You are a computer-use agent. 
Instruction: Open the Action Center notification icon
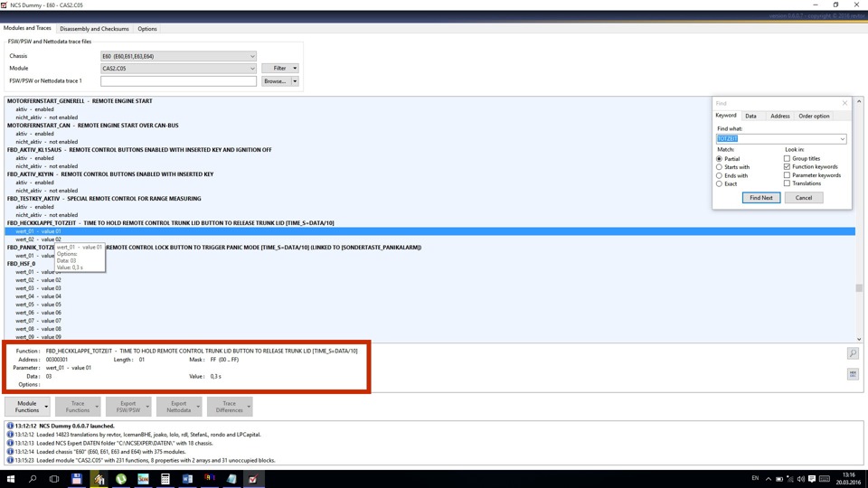point(812,479)
